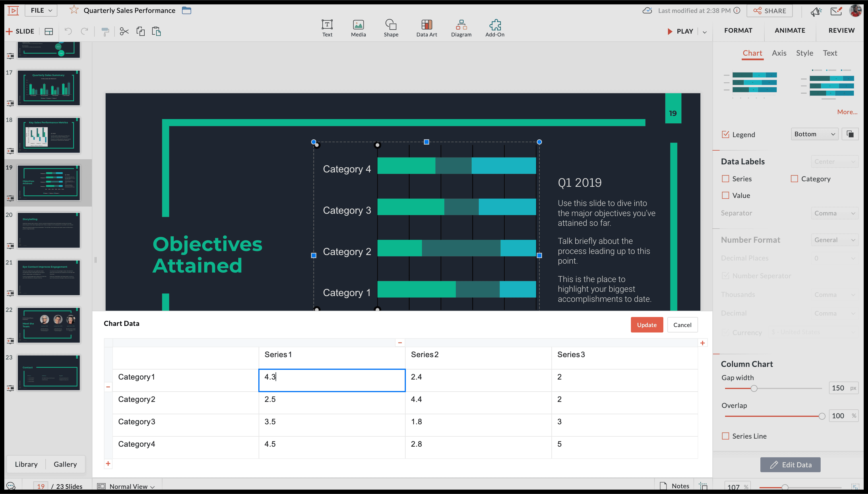Select slide 17 Quarterly Sales Summary thumbnail

(x=49, y=88)
